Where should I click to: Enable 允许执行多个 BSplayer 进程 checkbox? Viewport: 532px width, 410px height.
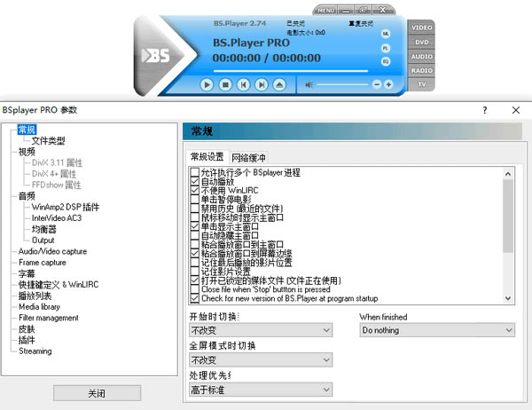pos(195,171)
